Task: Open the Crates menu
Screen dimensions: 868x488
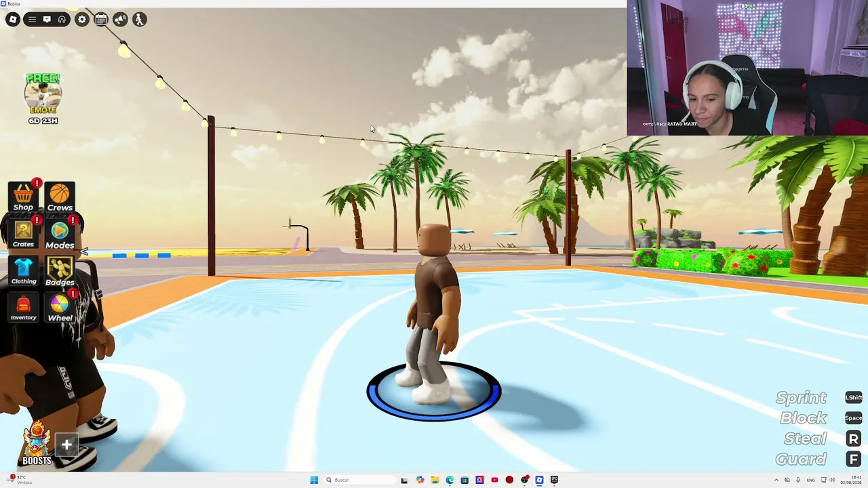Action: point(24,233)
